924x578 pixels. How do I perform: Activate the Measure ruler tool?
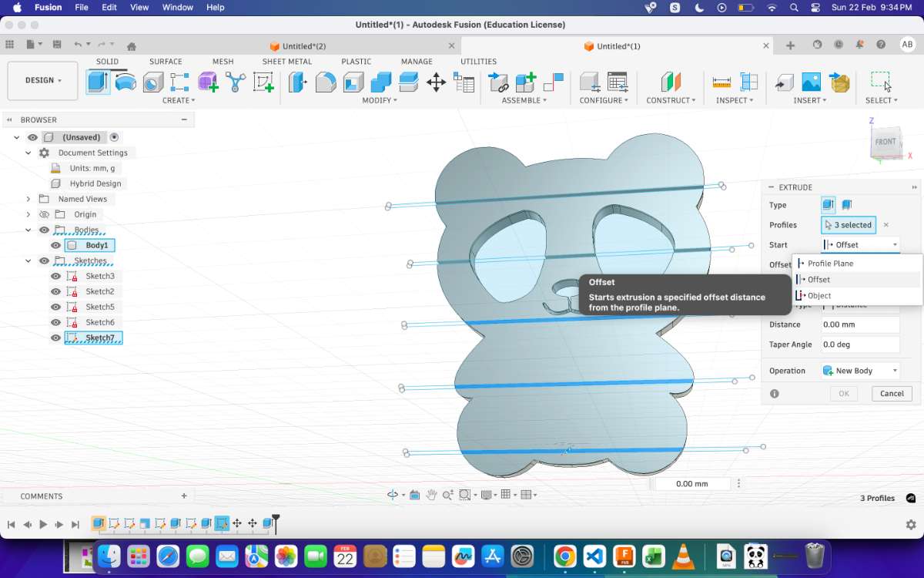point(721,82)
